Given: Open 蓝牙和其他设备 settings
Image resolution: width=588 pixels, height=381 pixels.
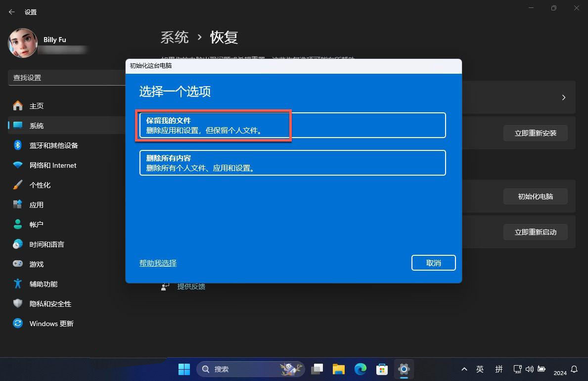Looking at the screenshot, I should tap(53, 145).
